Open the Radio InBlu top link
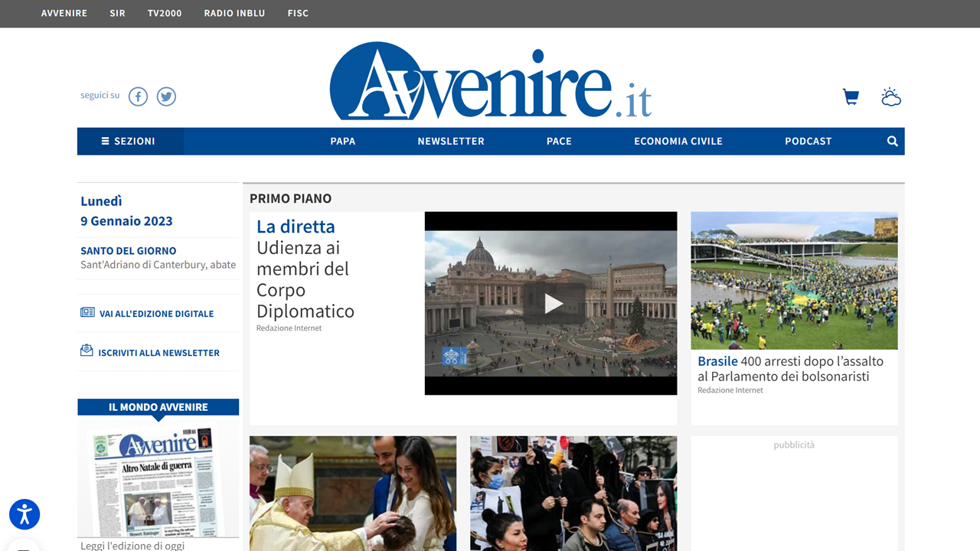Screen dimensions: 980x551 point(234,14)
